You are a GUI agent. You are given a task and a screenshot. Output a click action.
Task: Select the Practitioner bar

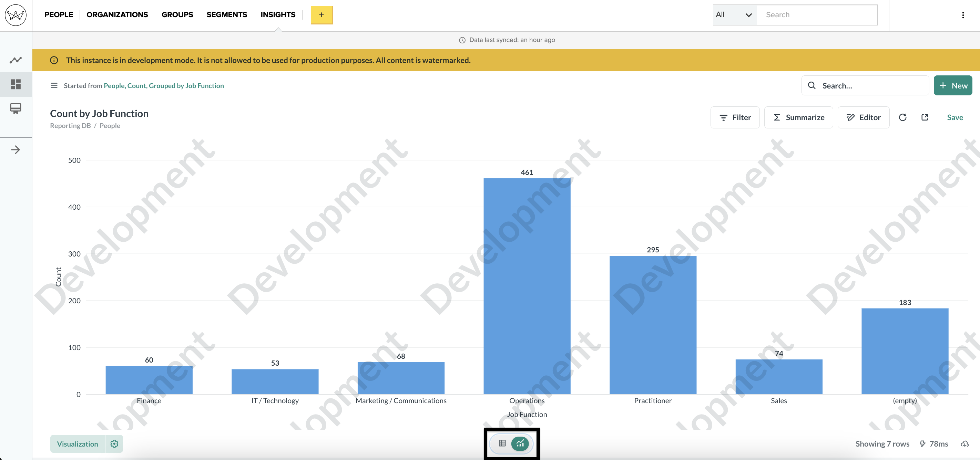point(653,325)
